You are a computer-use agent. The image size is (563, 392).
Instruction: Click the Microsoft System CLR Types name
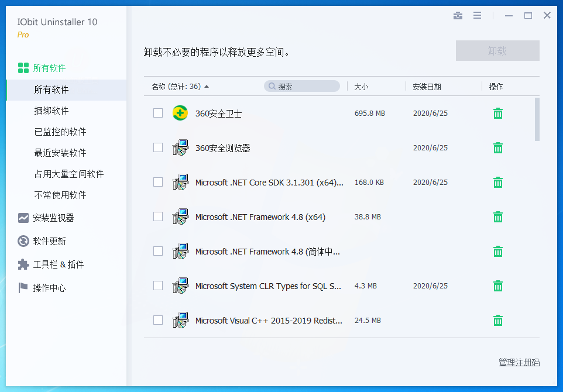click(268, 286)
